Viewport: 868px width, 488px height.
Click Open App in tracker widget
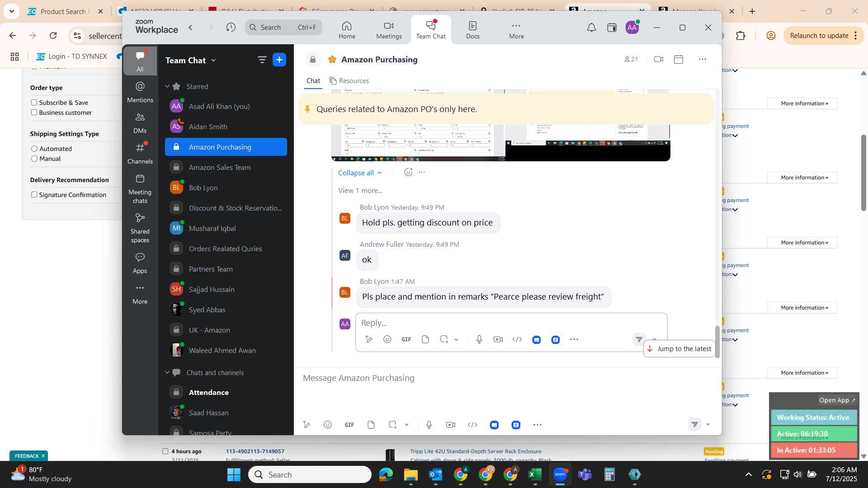tap(837, 400)
